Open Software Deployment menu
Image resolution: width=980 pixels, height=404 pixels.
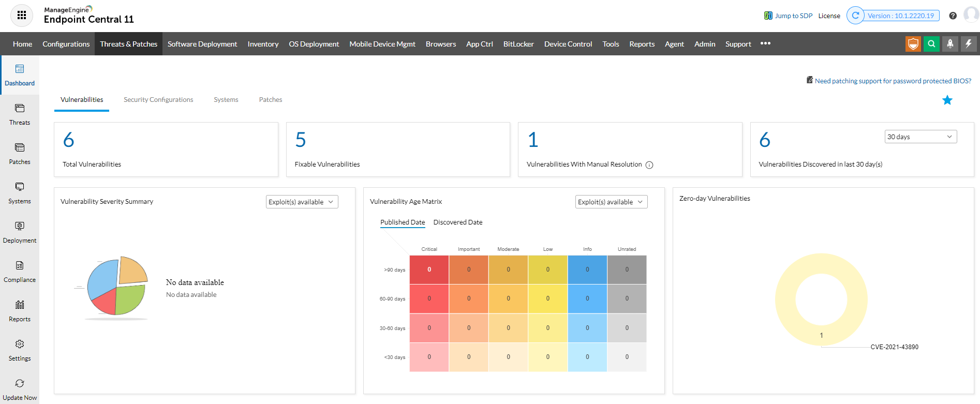pyautogui.click(x=202, y=44)
